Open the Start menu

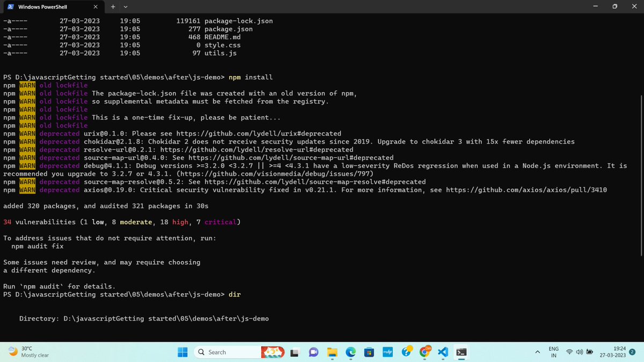pyautogui.click(x=182, y=352)
